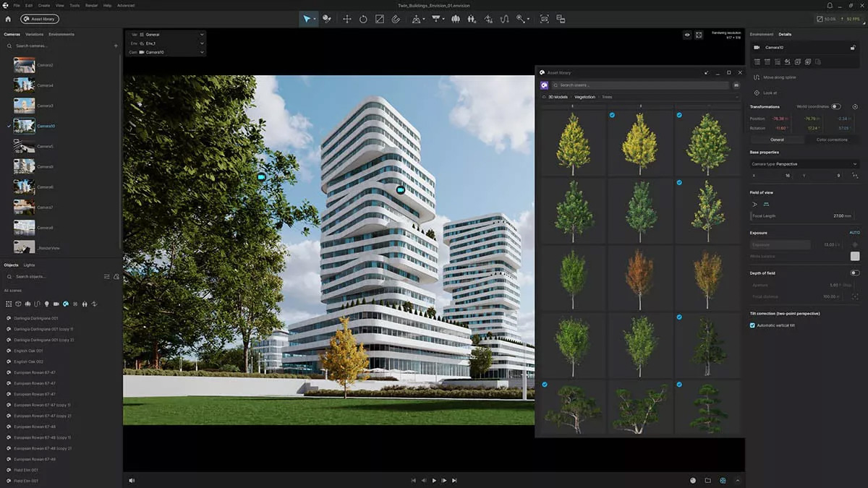
Task: Switch to the Lights tab
Action: point(29,265)
